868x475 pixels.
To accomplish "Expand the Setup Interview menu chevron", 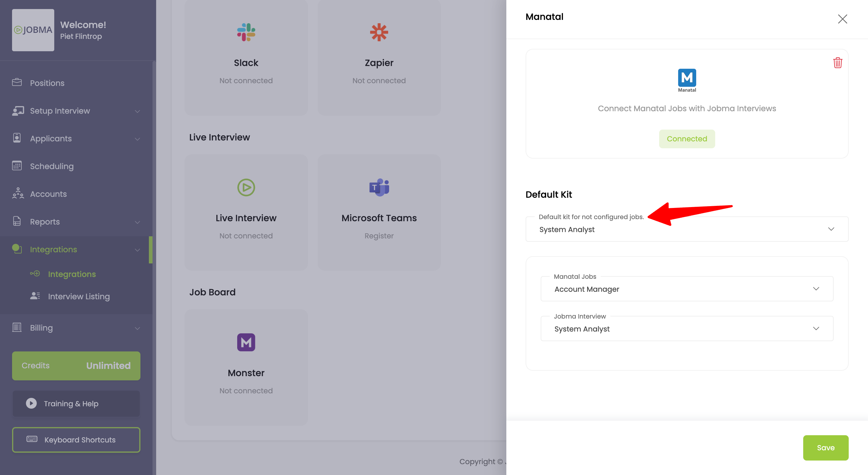I will (137, 111).
